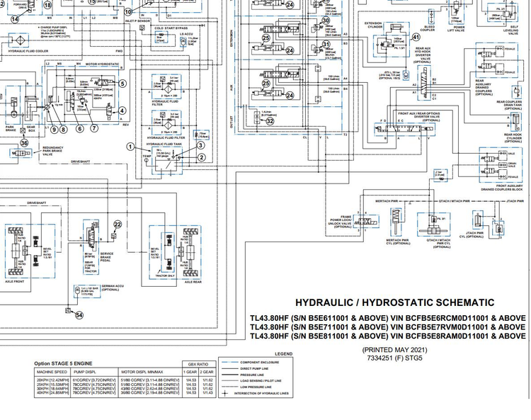531x420 pixels.
Task: Click the 'S/N B5E611001 & ABOVE' model line
Action: 388,318
